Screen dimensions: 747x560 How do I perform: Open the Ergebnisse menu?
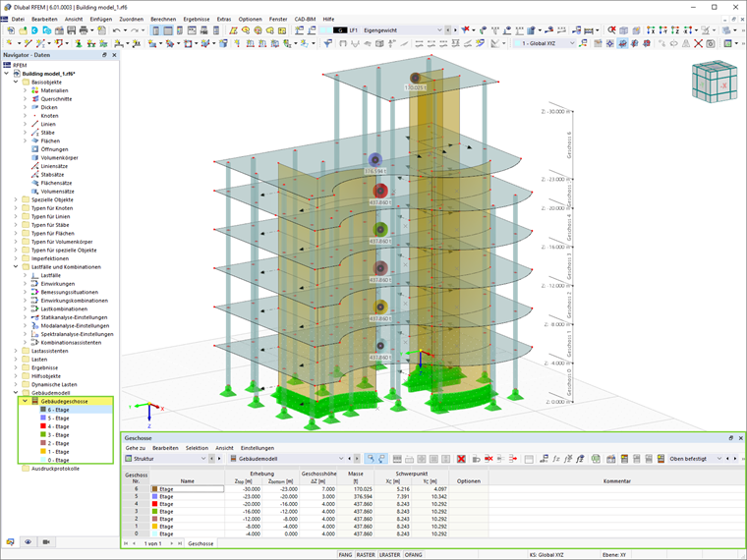(x=197, y=19)
